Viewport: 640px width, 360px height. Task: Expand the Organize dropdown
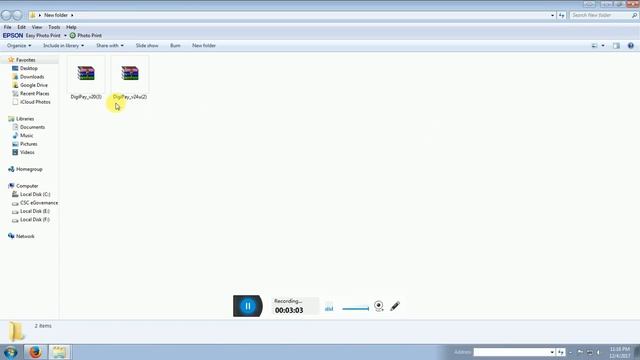(x=19, y=46)
